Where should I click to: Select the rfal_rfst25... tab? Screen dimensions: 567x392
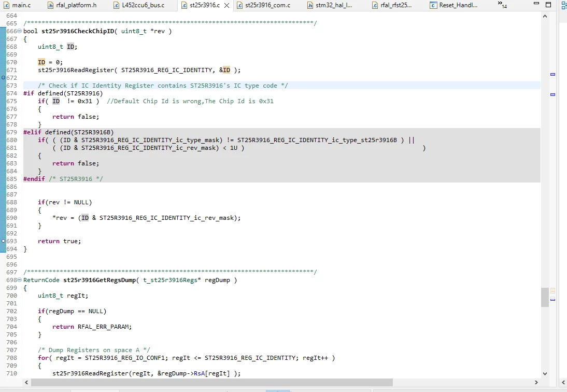pos(392,5)
